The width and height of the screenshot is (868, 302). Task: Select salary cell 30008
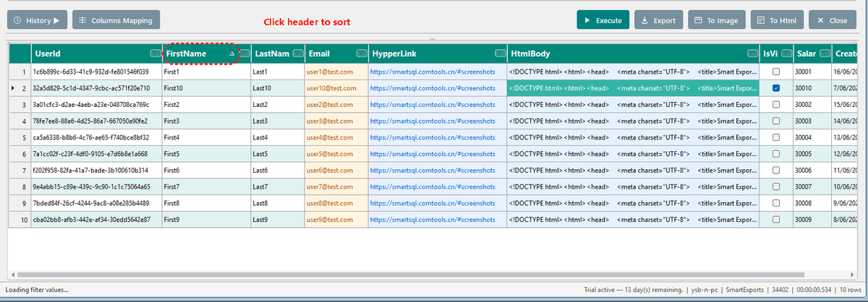tap(812, 203)
